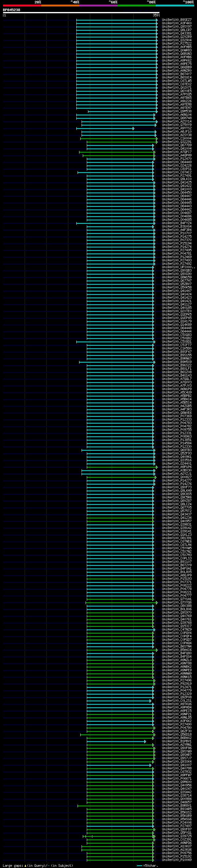The width and height of the screenshot is (197, 868).
Task: Click the =50char. scale legend
Action: [x=147, y=865]
